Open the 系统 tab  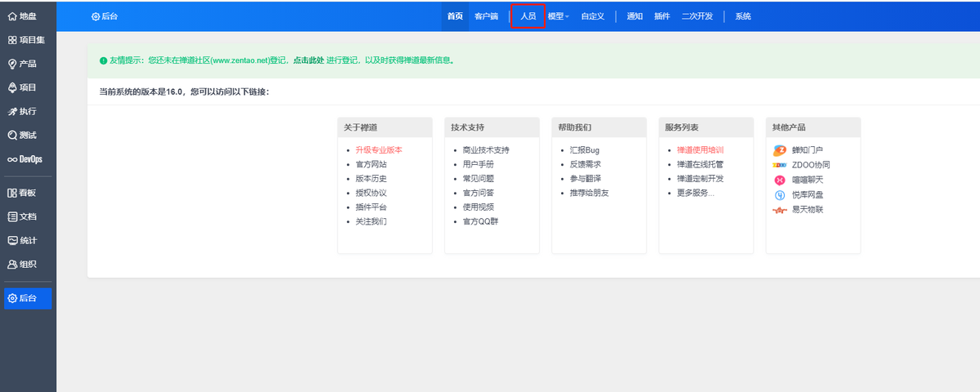tap(743, 16)
